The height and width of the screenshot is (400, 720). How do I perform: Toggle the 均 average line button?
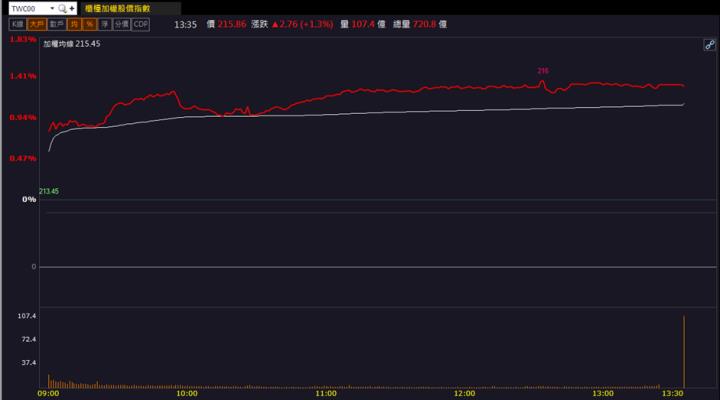coord(74,24)
